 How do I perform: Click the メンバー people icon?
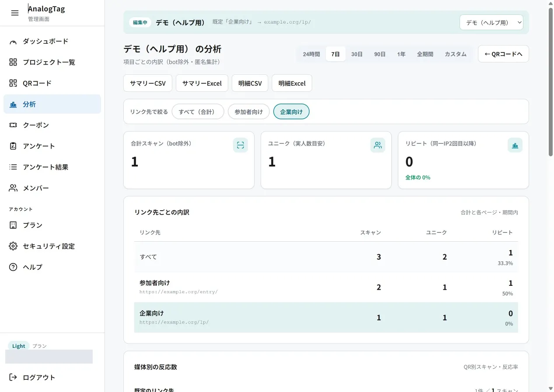tap(13, 188)
